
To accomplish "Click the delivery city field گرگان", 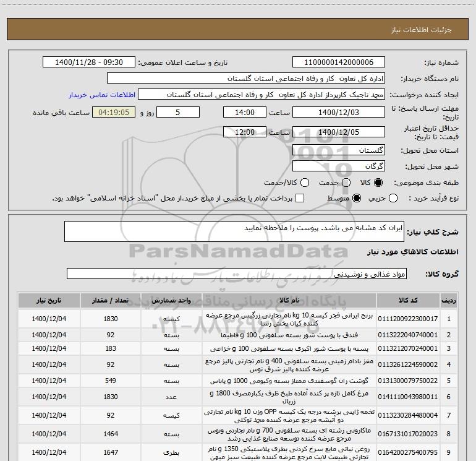I will click(x=339, y=166).
